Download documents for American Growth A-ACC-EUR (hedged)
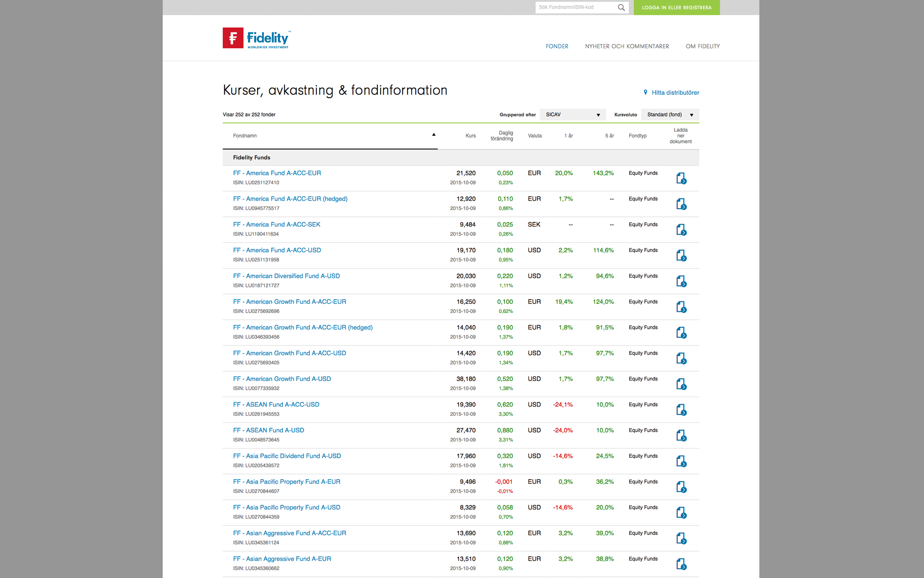This screenshot has width=924, height=578. [x=681, y=332]
